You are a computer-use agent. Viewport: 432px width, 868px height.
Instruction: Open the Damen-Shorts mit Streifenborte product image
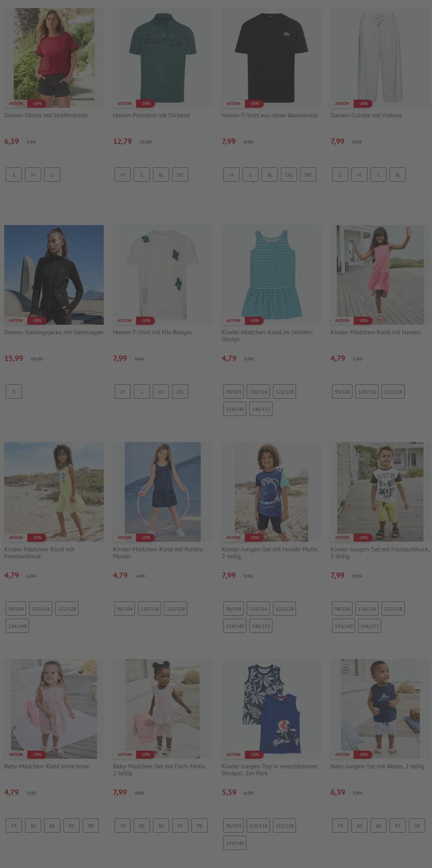54,58
